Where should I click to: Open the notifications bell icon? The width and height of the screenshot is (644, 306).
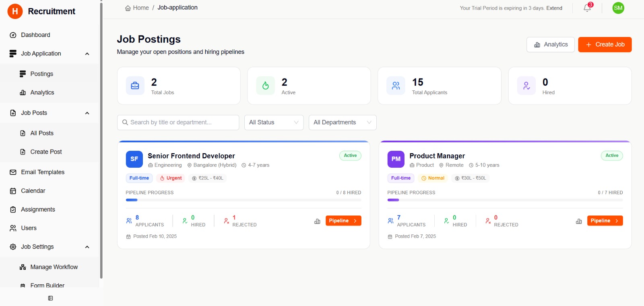(x=587, y=8)
